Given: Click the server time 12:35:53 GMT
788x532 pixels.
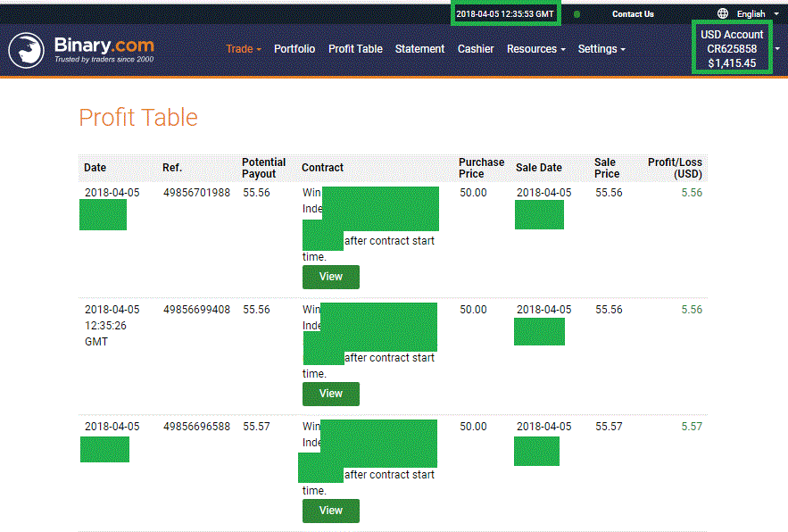Looking at the screenshot, I should coord(504,13).
